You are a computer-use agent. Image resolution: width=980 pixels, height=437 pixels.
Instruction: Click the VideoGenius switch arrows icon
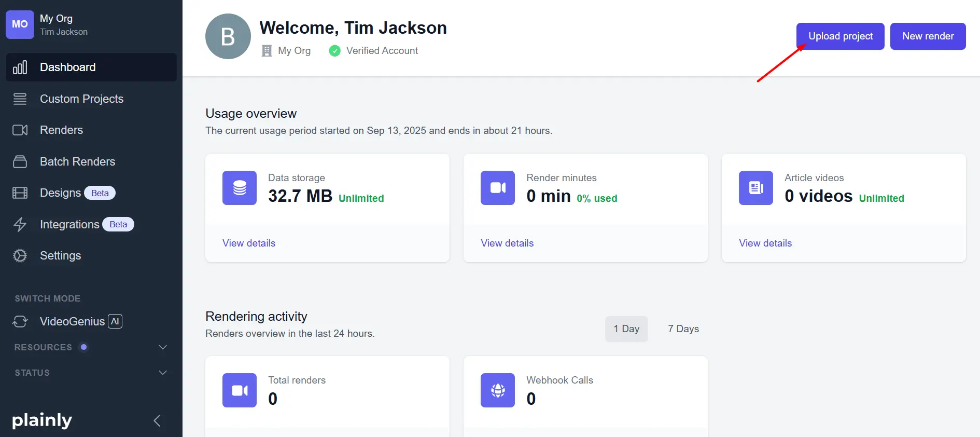point(20,322)
